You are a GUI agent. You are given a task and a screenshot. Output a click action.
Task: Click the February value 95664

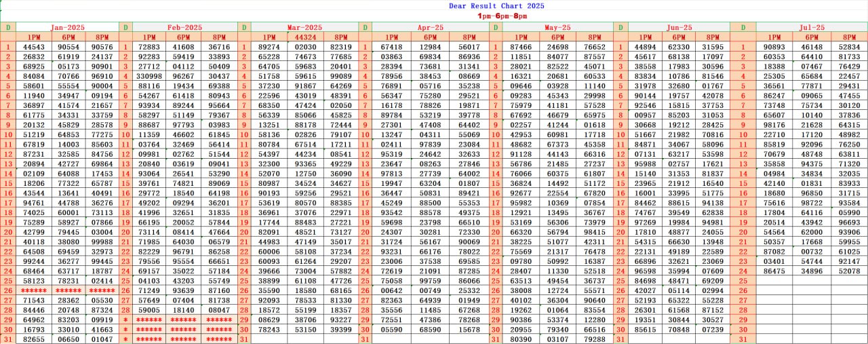coord(219,106)
